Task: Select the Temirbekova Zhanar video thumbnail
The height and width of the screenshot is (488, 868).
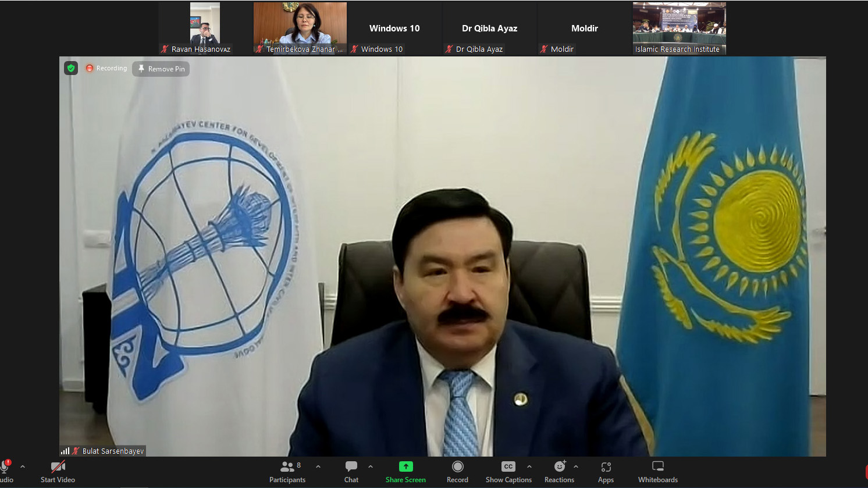Action: tap(300, 28)
